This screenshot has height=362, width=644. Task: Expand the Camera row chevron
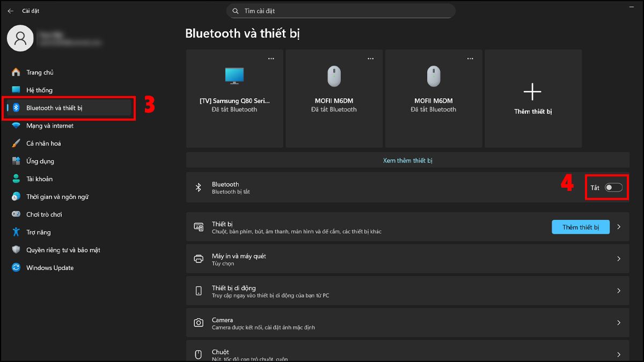(x=619, y=323)
